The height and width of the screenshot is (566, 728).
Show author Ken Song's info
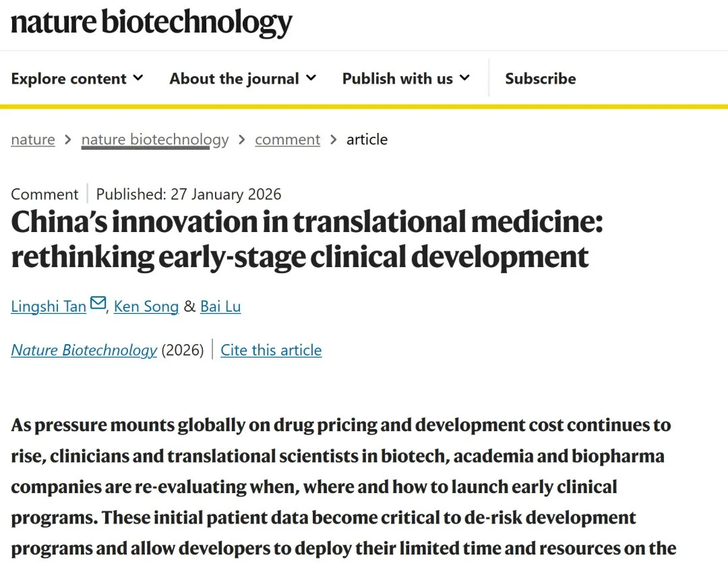pyautogui.click(x=146, y=306)
